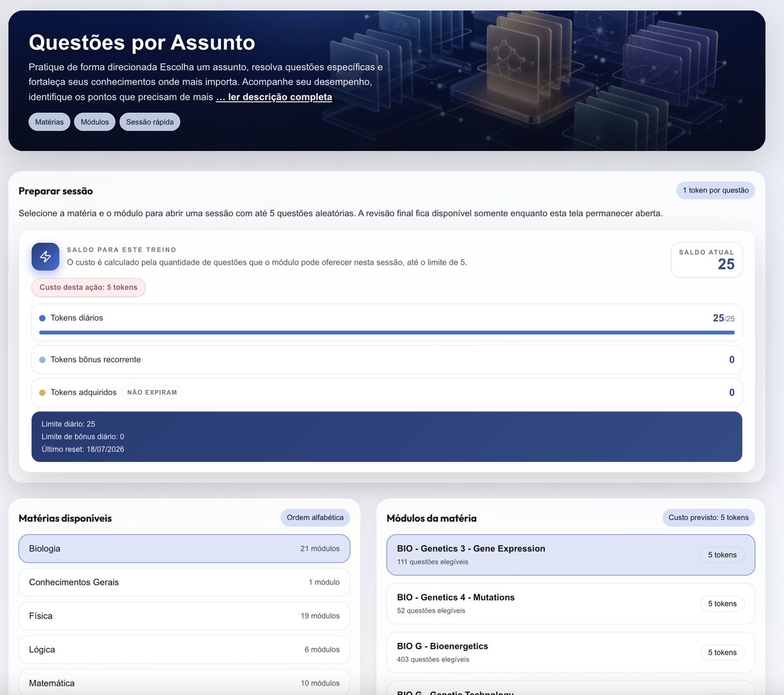Click the 'Ordem alfabética' sort badge
This screenshot has height=695, width=784.
pyautogui.click(x=315, y=517)
